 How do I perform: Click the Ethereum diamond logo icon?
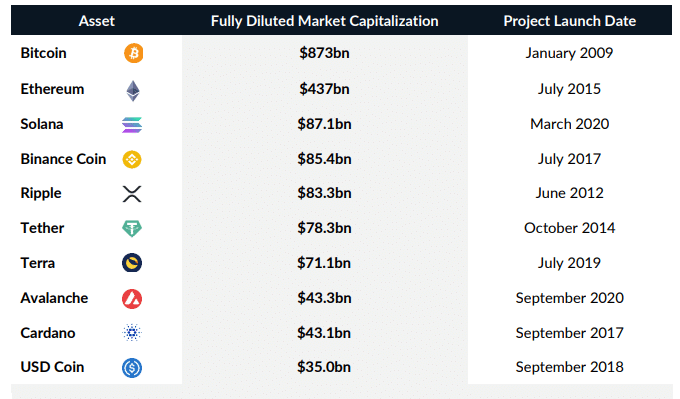coord(133,91)
